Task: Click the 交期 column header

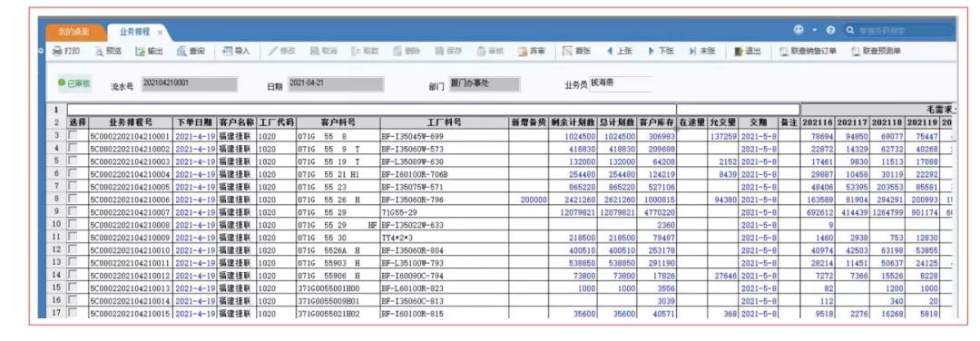Action: point(758,123)
